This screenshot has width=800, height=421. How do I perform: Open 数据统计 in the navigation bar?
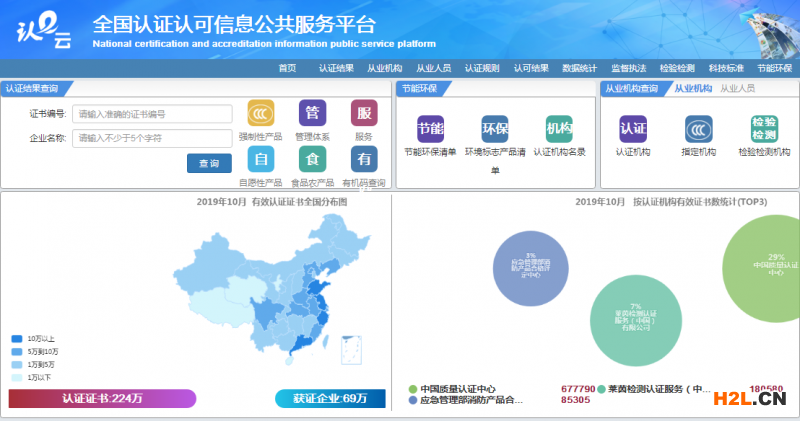579,68
